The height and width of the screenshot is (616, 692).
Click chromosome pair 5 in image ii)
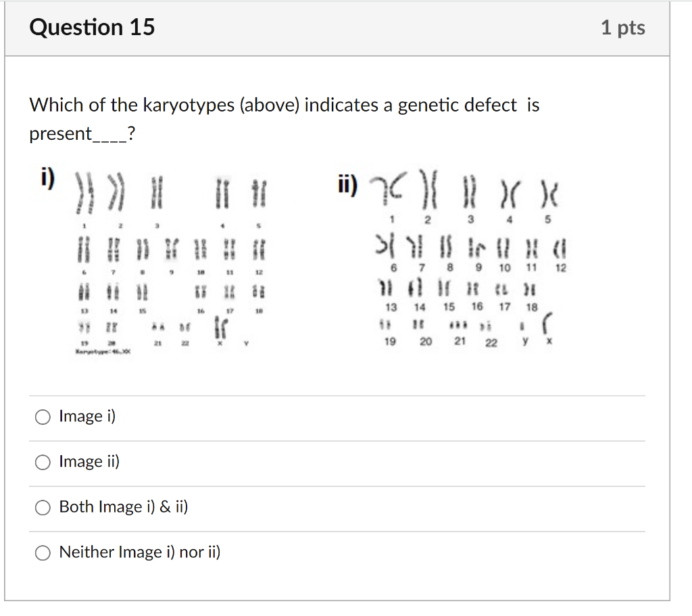click(548, 198)
